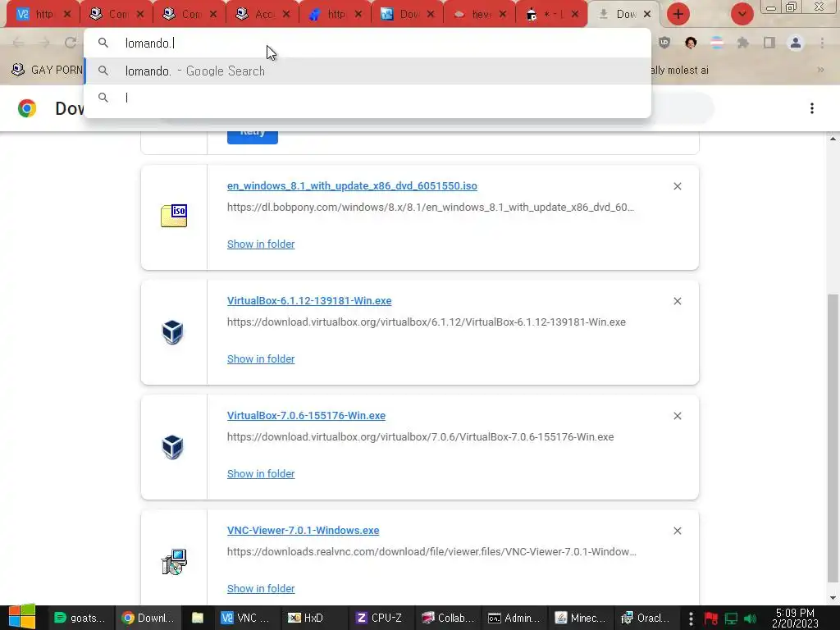The height and width of the screenshot is (630, 840).
Task: Remove VirtualBox 6.1.12 download entry
Action: [x=677, y=301]
